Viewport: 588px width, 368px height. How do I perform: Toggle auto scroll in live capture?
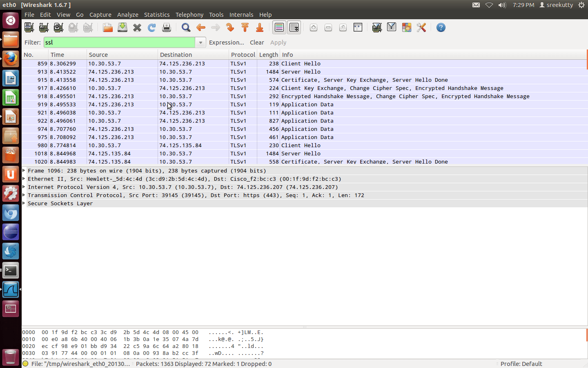pos(294,27)
